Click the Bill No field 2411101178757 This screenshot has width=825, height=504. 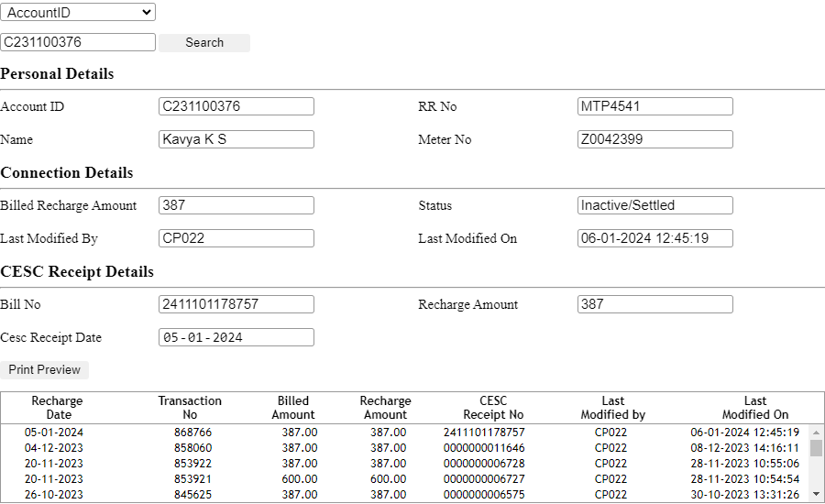click(x=236, y=304)
